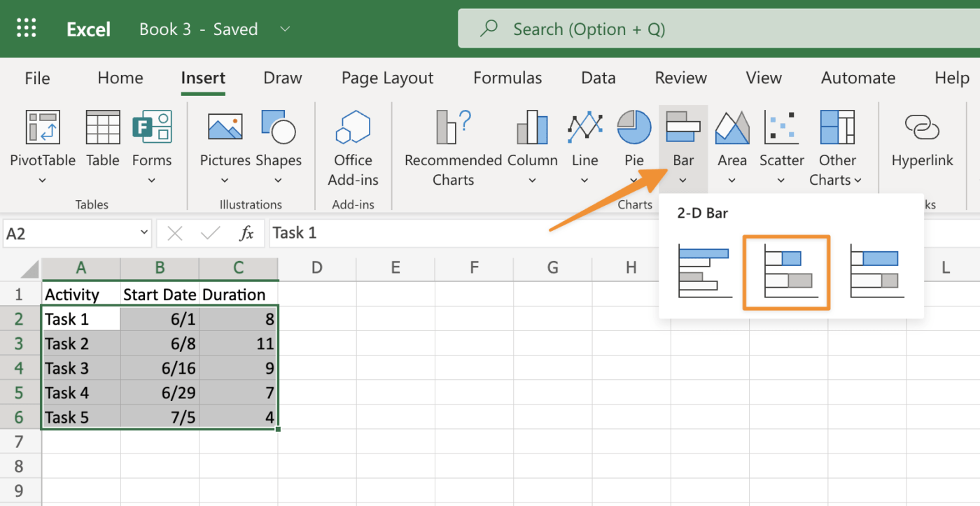Select the column D header

point(317,267)
